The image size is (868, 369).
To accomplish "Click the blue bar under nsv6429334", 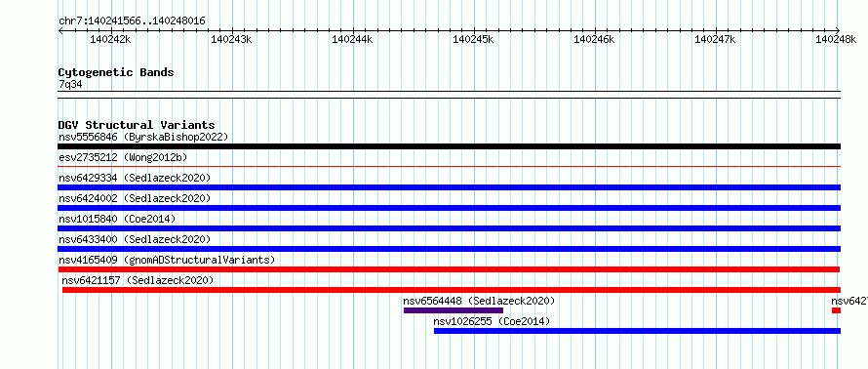I will [x=449, y=187].
